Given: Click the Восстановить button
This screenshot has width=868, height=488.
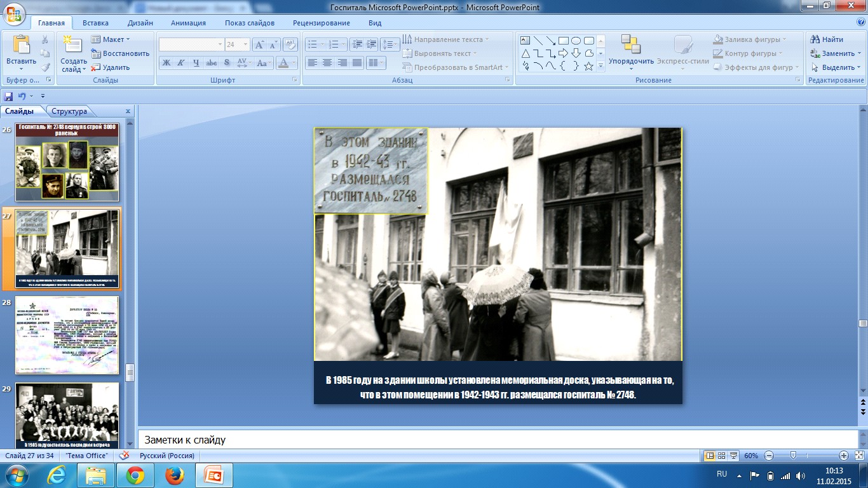Looking at the screenshot, I should pyautogui.click(x=120, y=53).
